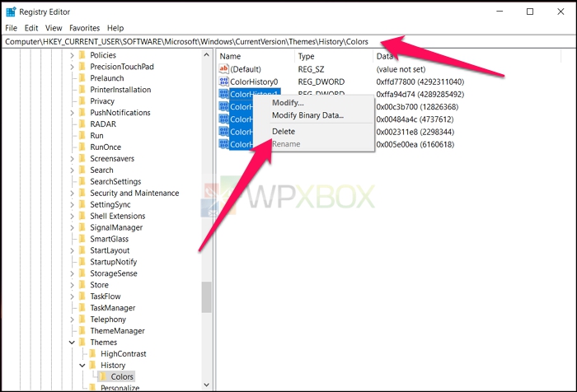Image resolution: width=577 pixels, height=392 pixels.
Task: Click the Prelaunch folder icon
Action: tap(82, 78)
